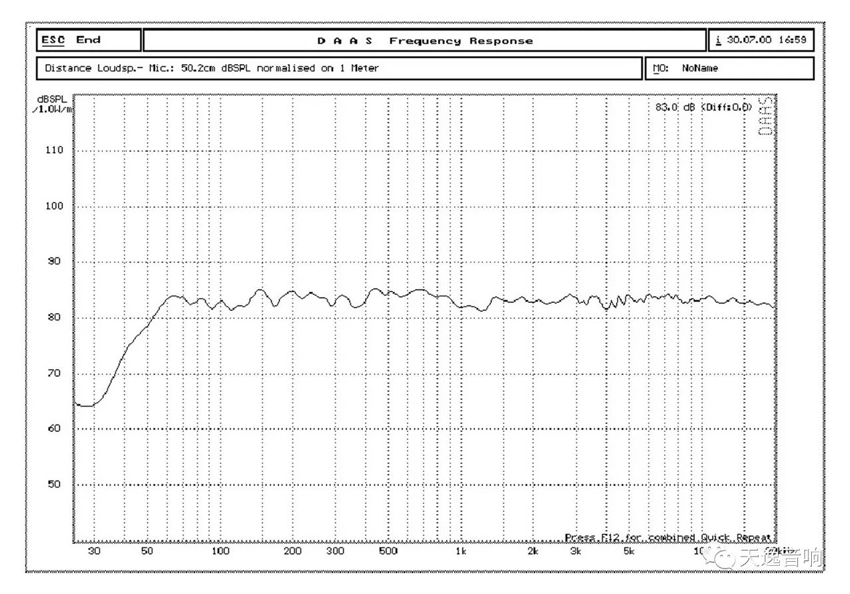Click the DAAS Frequency Response title bar

[x=425, y=41]
